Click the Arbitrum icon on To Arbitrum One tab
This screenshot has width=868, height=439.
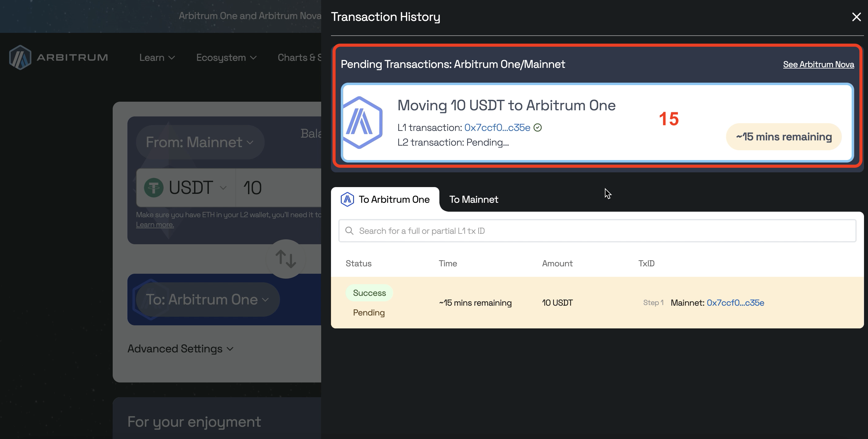click(347, 199)
